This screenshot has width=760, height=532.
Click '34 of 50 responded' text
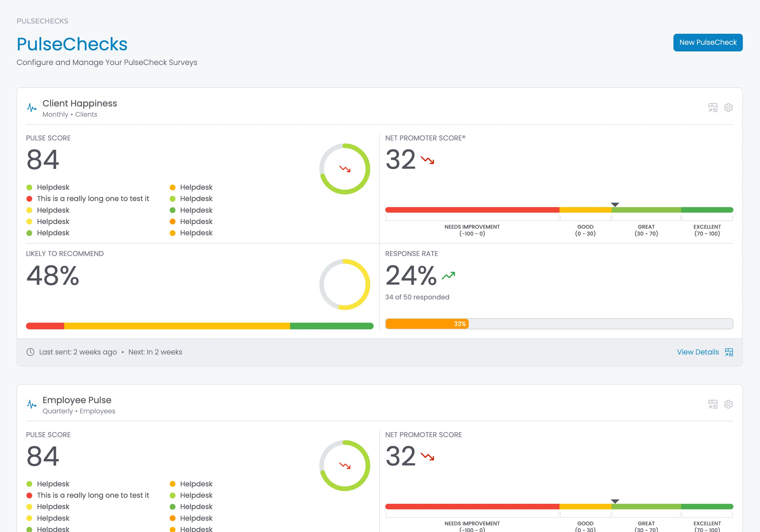(417, 297)
